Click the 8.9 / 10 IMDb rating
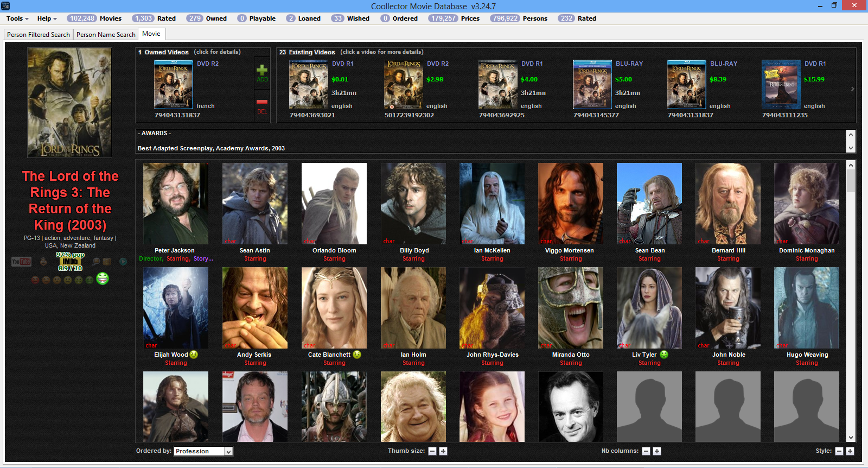This screenshot has width=868, height=468. click(71, 268)
